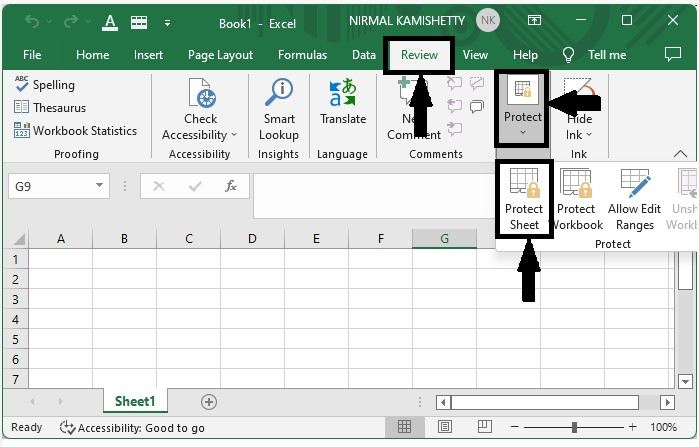Open Allow Edit Ranges
The image size is (699, 447).
tap(635, 200)
